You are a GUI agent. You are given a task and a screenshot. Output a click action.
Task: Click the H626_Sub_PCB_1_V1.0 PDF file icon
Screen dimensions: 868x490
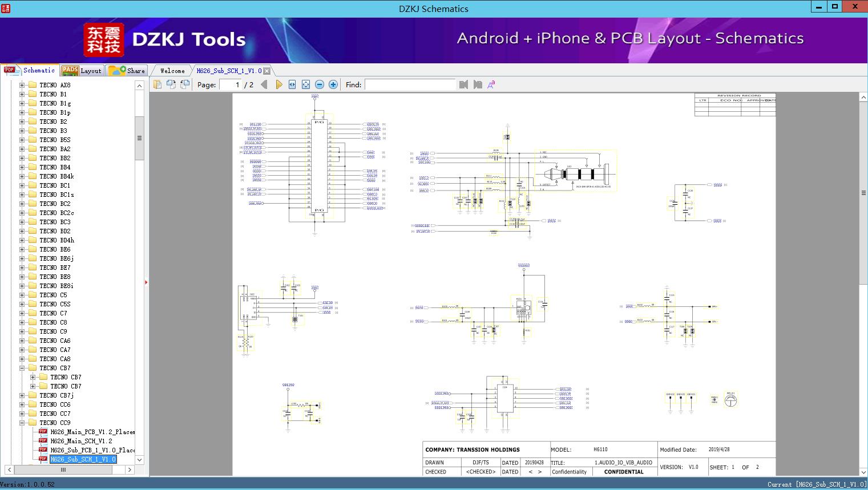point(43,449)
